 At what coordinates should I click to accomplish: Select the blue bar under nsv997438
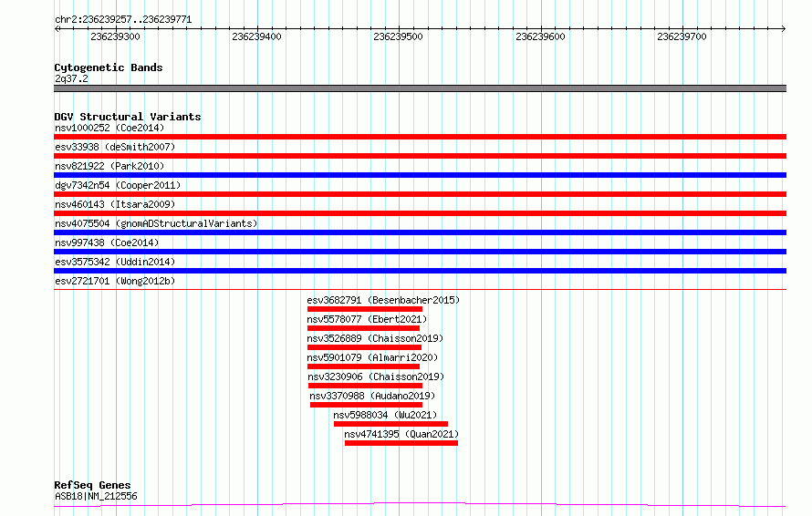click(420, 252)
